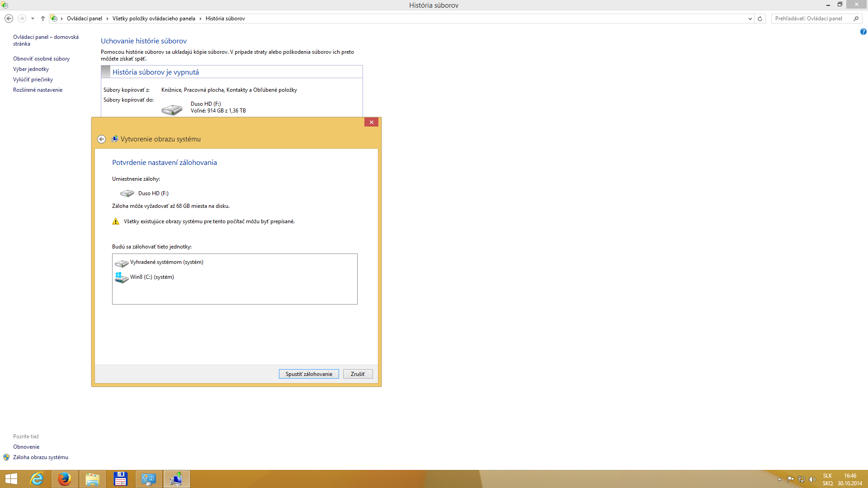Open Internet Explorer from taskbar
Screen dimensions: 868x488
[x=37, y=479]
